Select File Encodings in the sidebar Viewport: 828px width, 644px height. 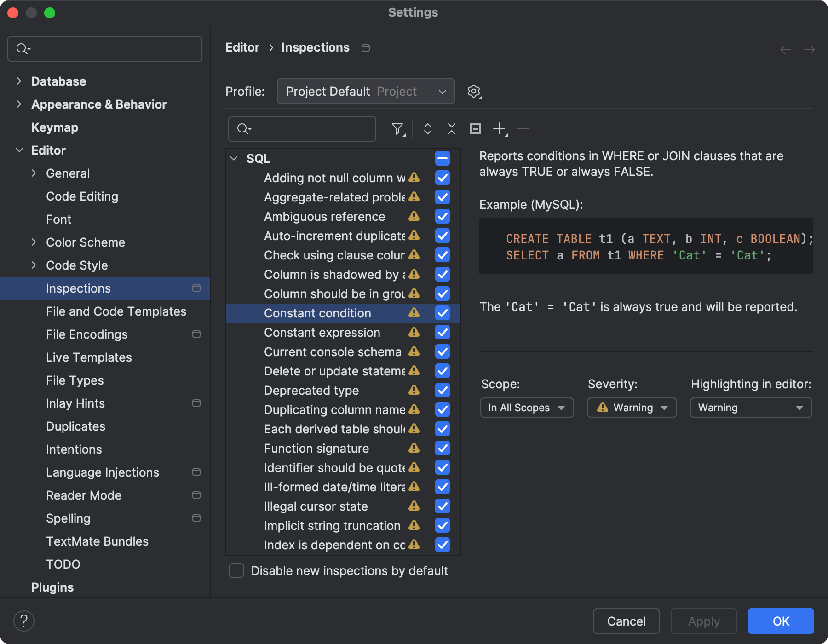click(86, 334)
